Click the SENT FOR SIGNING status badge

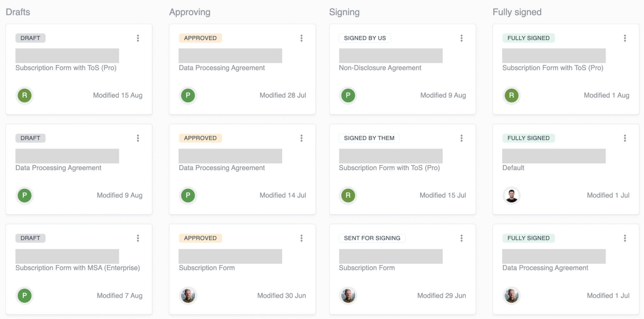coord(372,238)
